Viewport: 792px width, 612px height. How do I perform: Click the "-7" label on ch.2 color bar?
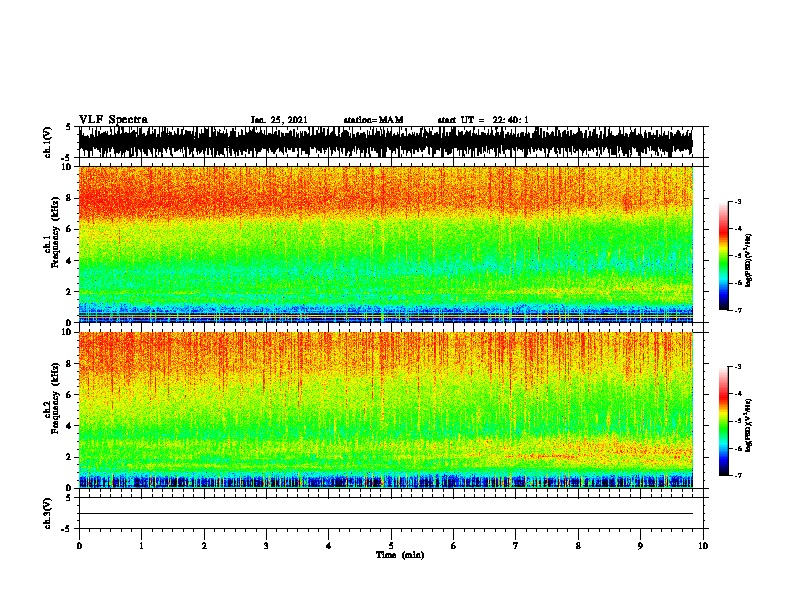[x=737, y=475]
